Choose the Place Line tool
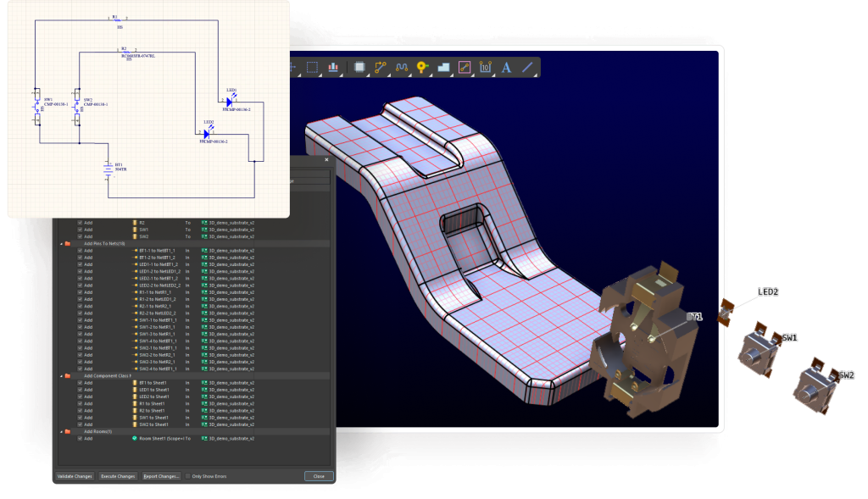Screen dimensions: 868x499 click(x=527, y=67)
